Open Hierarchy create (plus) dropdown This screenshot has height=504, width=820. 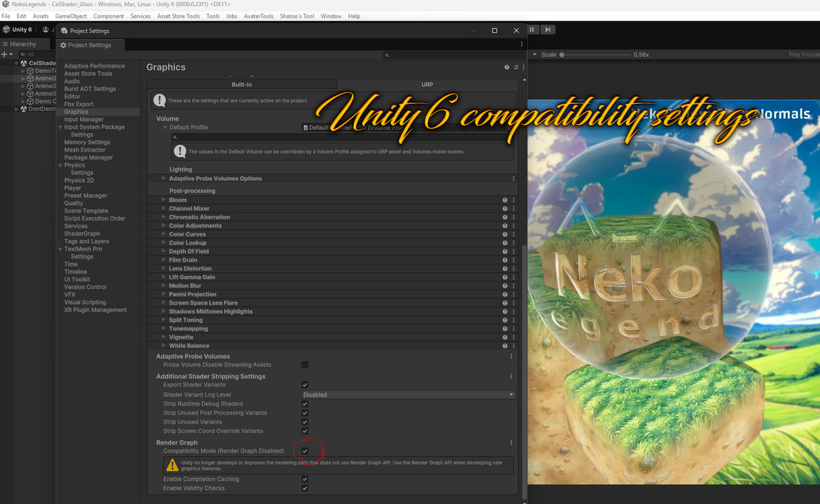pyautogui.click(x=7, y=54)
